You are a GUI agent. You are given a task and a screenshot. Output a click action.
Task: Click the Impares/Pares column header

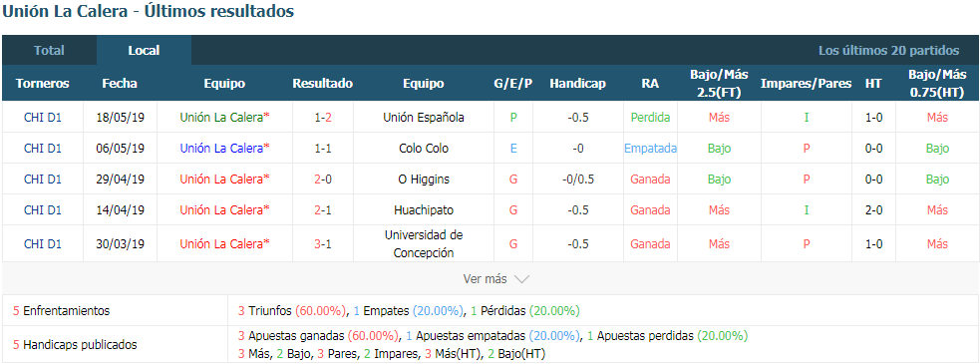point(806,84)
